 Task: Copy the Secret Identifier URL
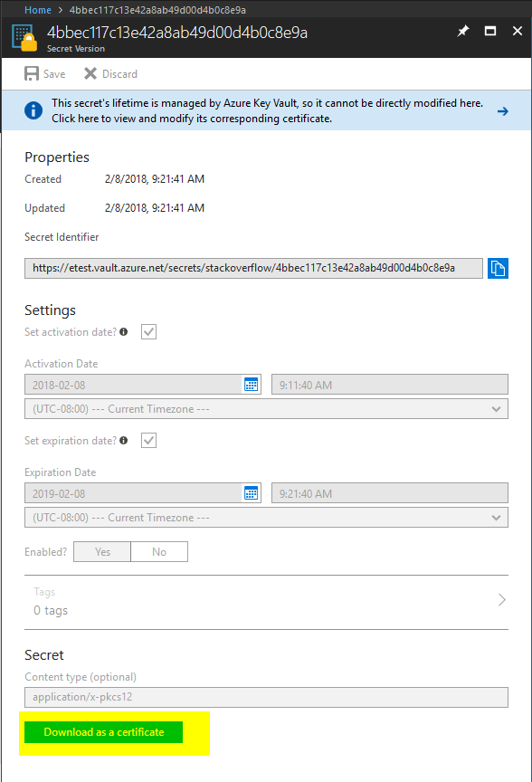[498, 267]
